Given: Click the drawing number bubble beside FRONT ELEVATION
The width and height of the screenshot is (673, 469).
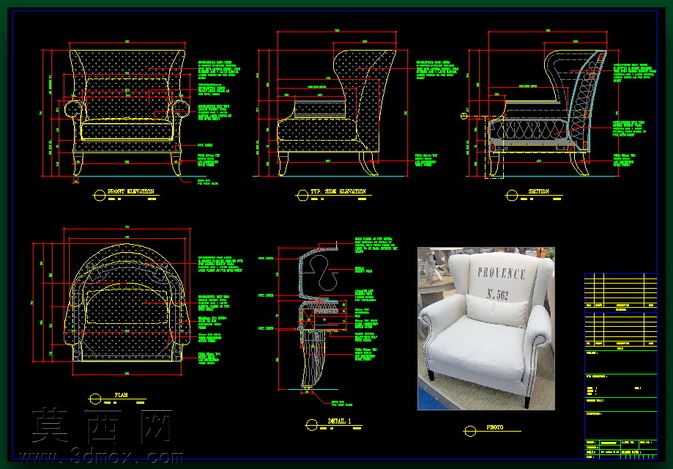Looking at the screenshot, I should point(100,195).
